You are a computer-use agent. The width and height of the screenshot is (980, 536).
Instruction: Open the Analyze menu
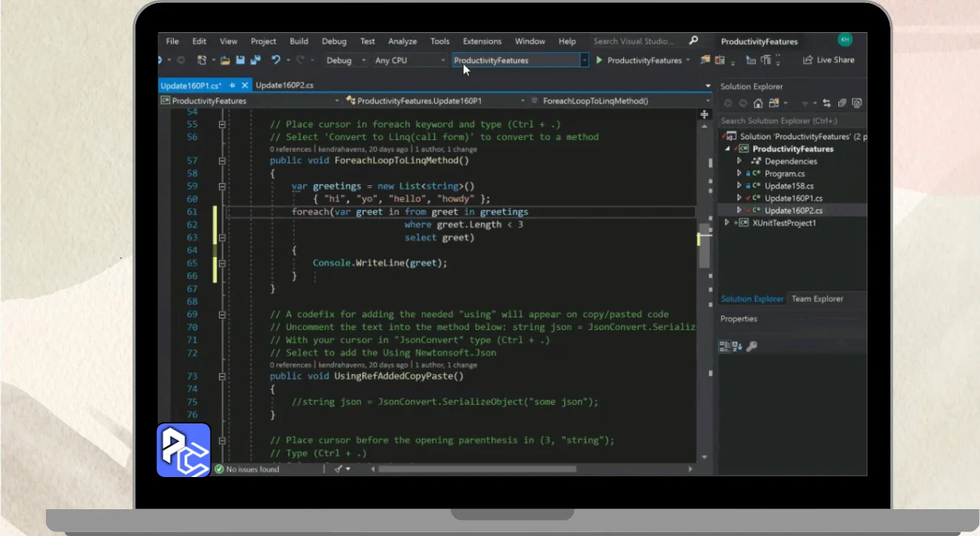tap(402, 41)
